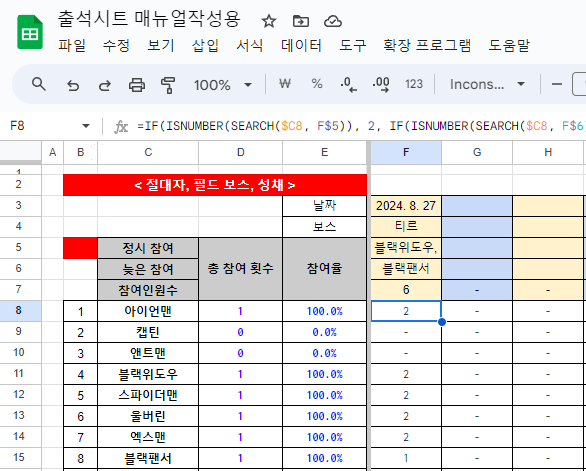Select the 참여율 header cell

[x=324, y=269]
